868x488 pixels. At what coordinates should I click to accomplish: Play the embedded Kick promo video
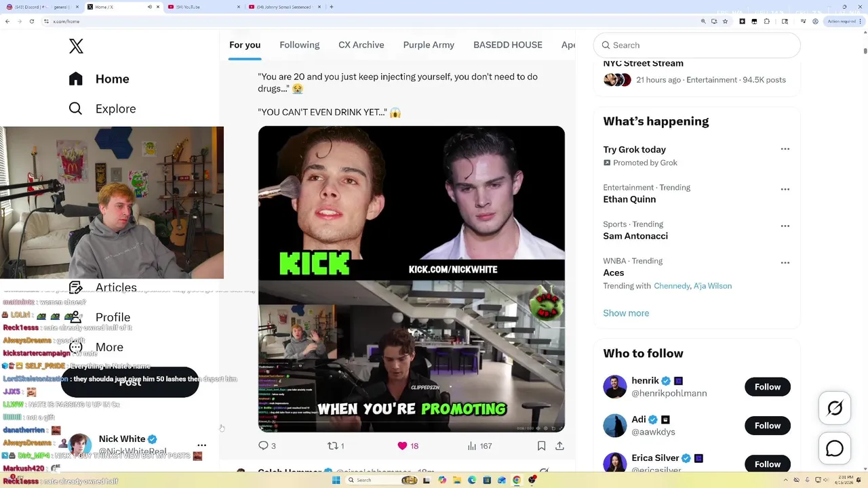point(411,279)
